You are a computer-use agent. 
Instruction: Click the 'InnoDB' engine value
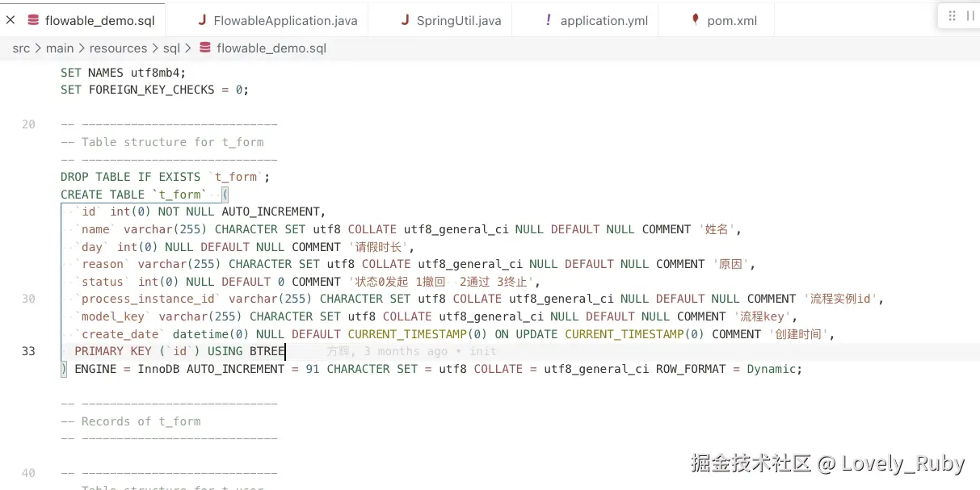tap(158, 369)
